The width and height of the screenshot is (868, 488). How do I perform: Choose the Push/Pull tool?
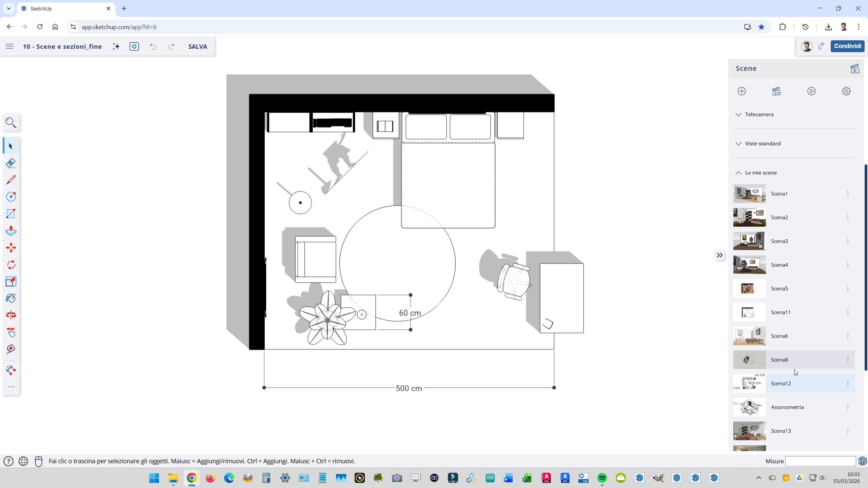(11, 231)
